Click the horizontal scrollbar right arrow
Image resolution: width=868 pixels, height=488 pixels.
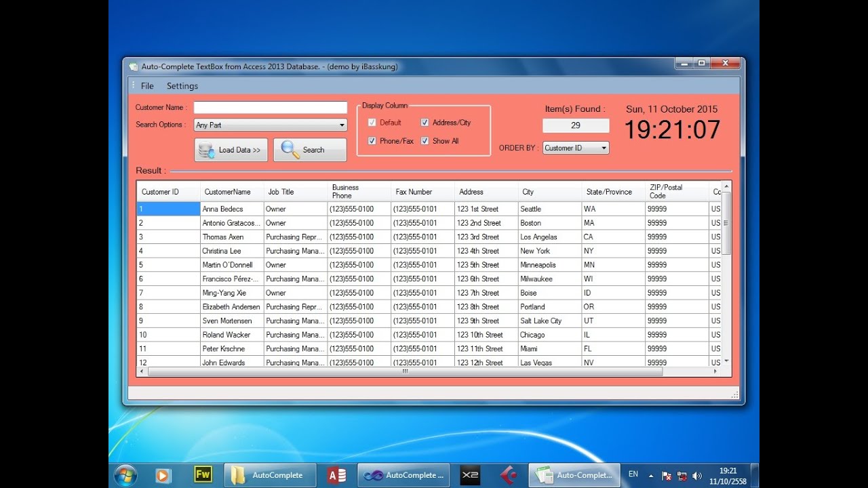click(x=715, y=371)
